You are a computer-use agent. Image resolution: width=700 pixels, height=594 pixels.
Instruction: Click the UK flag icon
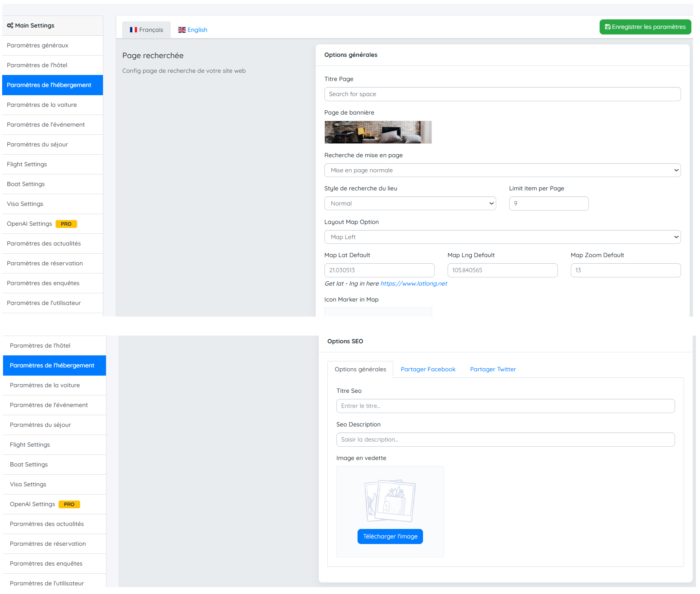coord(182,30)
